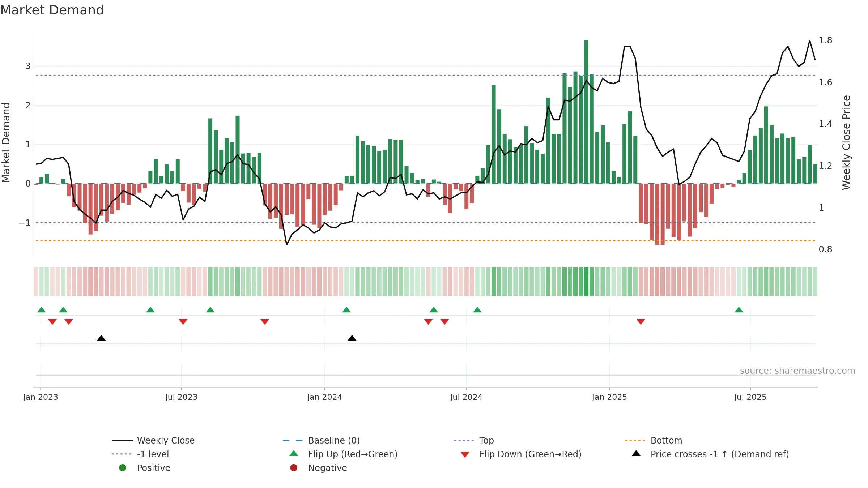The height and width of the screenshot is (488, 868).
Task: Click the green Positive circle legend icon
Action: tap(123, 468)
